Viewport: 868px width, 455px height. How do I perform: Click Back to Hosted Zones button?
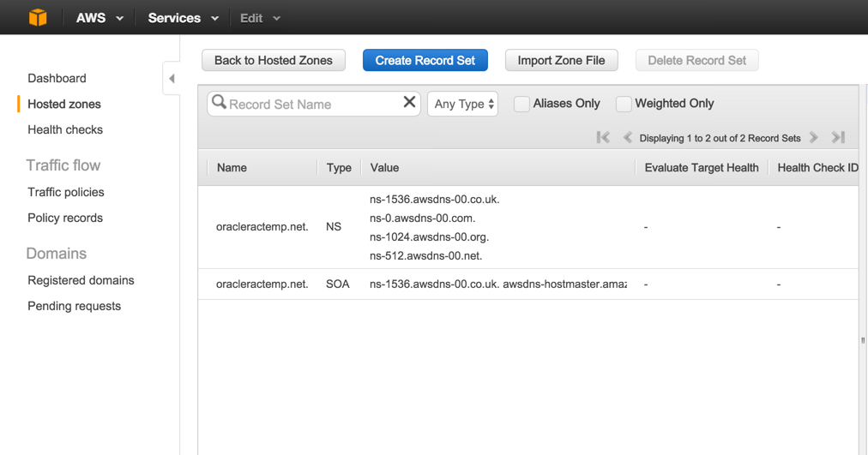tap(274, 60)
